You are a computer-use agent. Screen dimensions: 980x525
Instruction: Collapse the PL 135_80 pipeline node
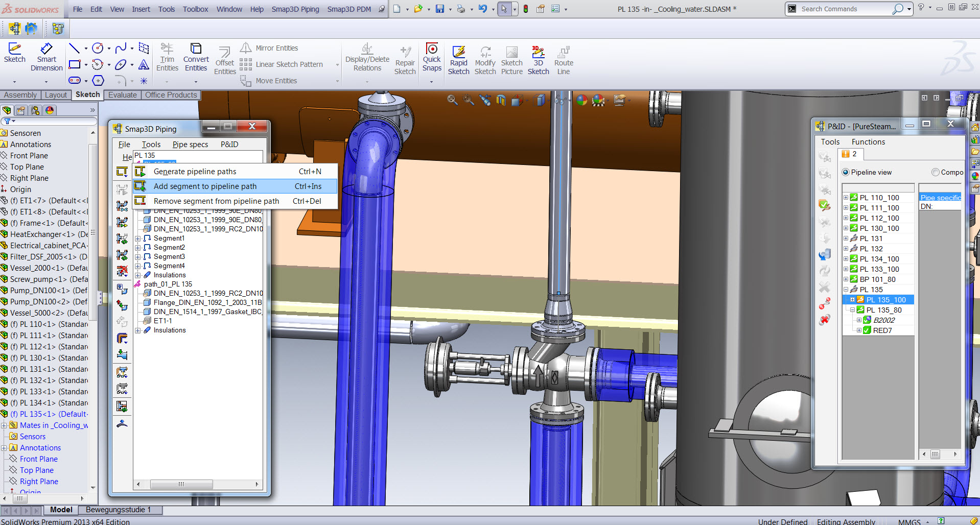point(852,310)
